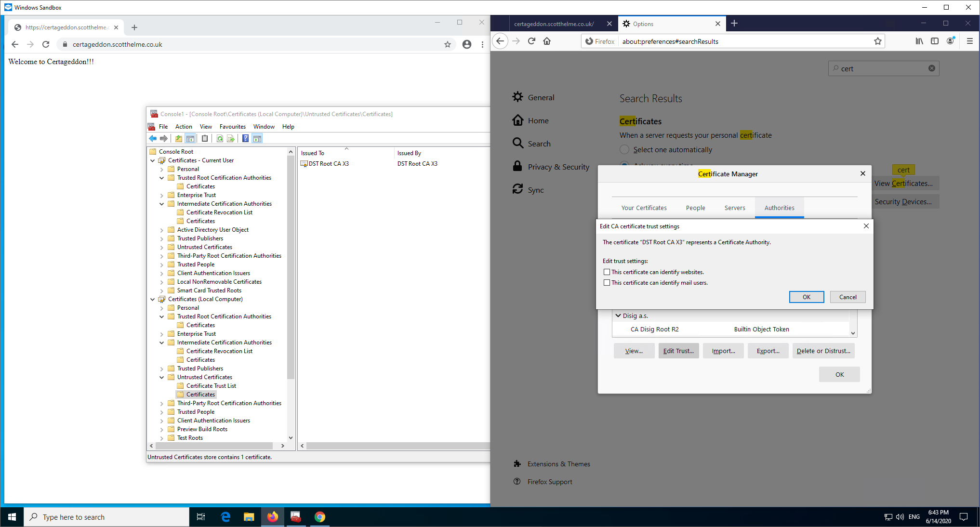The image size is (980, 527).
Task: Click the MMC refresh toolbar icon
Action: pyautogui.click(x=220, y=139)
